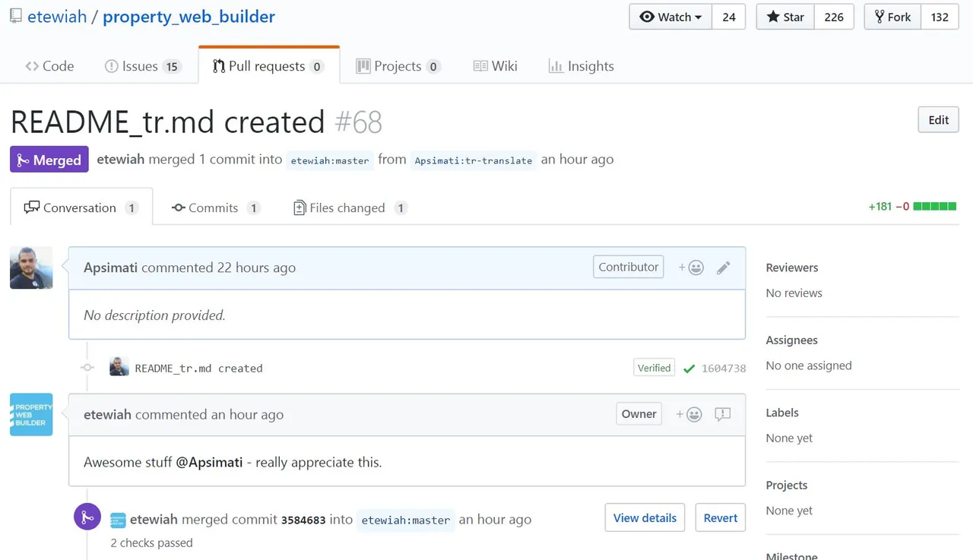
Task: Click the Revert button
Action: (x=720, y=517)
